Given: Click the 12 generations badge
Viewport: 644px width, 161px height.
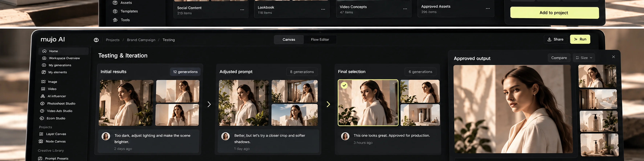Looking at the screenshot, I should click(185, 72).
